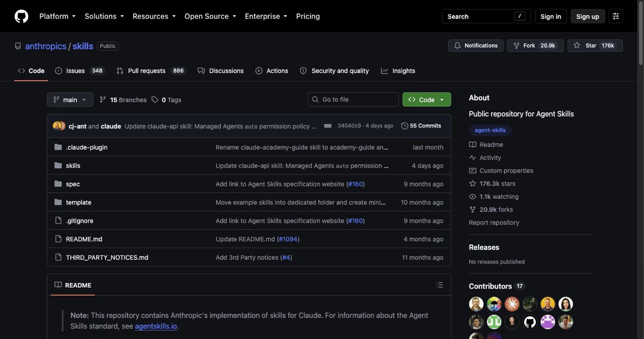Click the skills folder icon
Image resolution: width=644 pixels, height=339 pixels.
(58, 165)
